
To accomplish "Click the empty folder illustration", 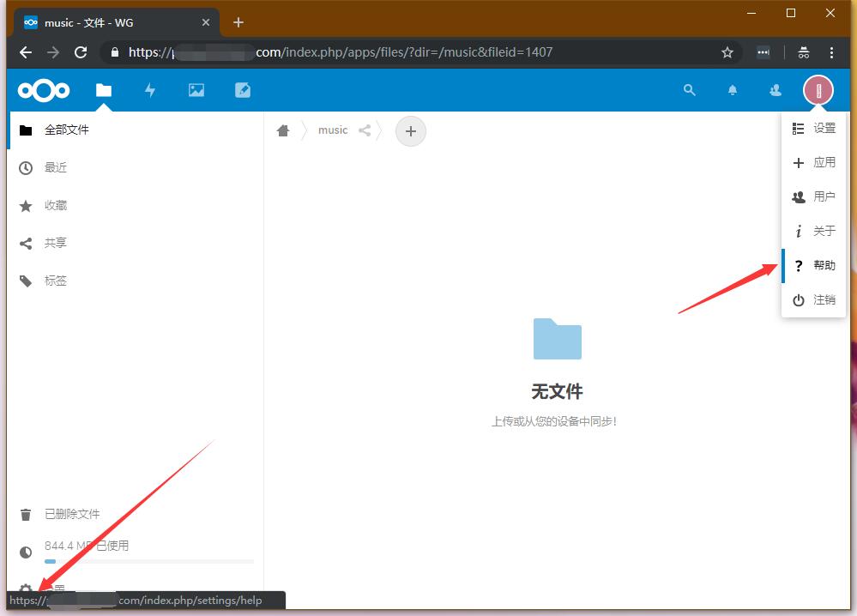I will coord(557,339).
